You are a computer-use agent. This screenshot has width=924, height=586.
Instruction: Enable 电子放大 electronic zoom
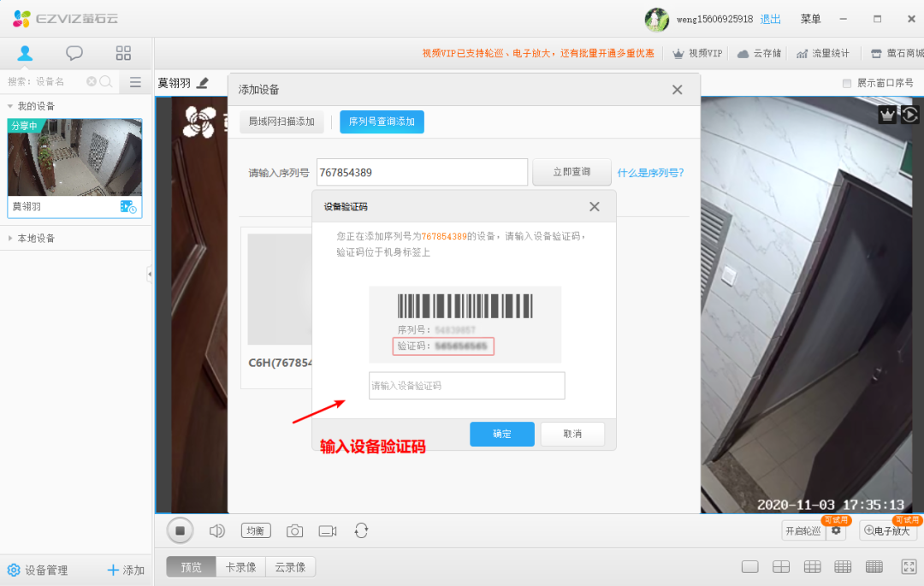(887, 530)
